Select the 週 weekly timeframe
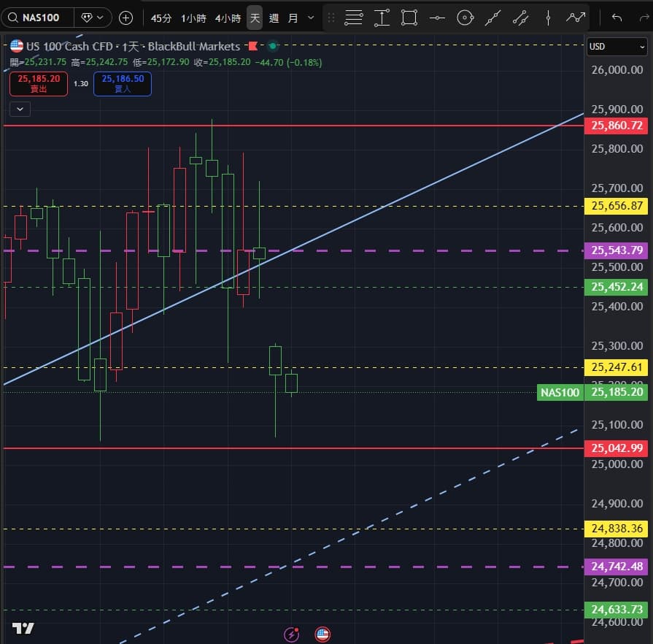This screenshot has height=644, width=653. [274, 18]
